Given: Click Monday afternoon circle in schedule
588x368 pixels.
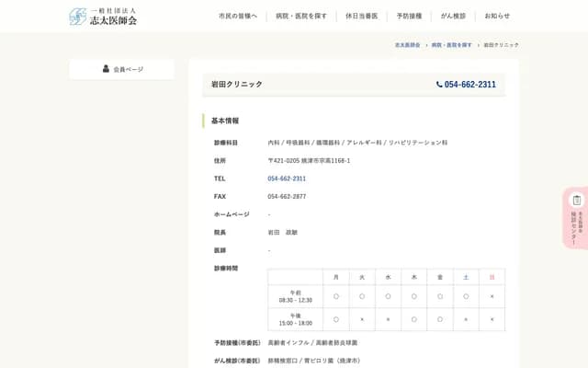Looking at the screenshot, I should (336, 319).
